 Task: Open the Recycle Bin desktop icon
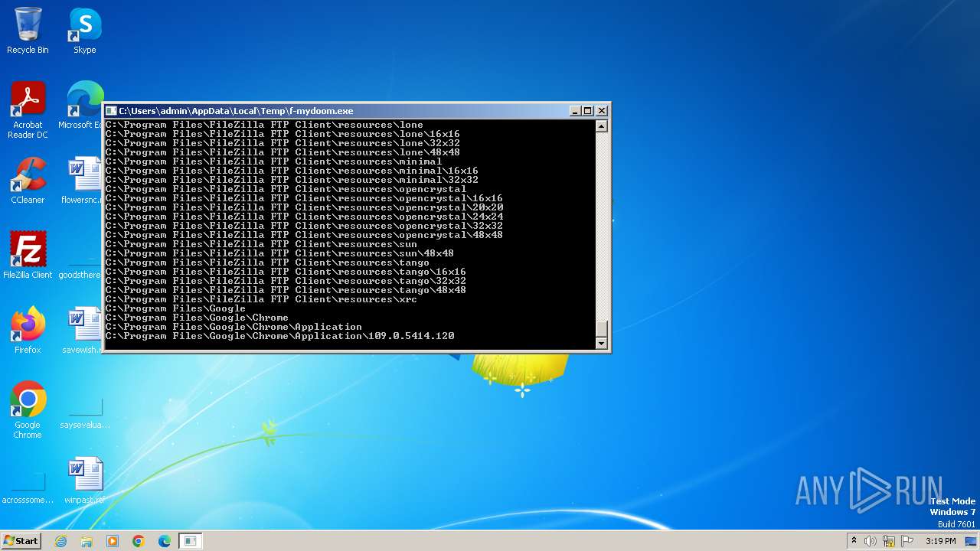click(x=28, y=31)
